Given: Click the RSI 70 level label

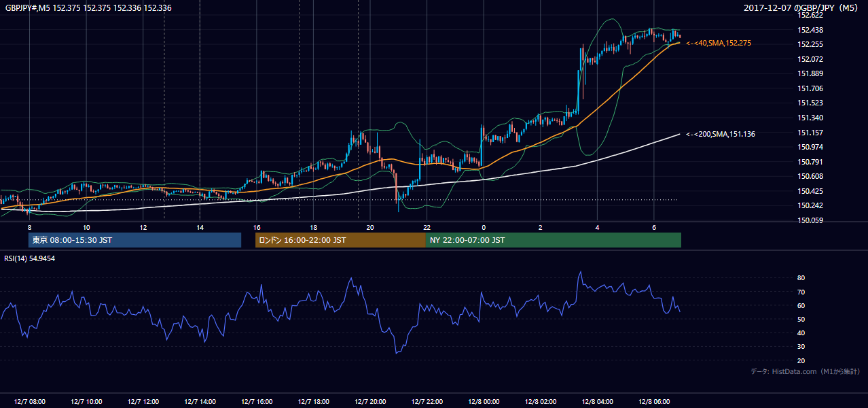Looking at the screenshot, I should pyautogui.click(x=801, y=292).
